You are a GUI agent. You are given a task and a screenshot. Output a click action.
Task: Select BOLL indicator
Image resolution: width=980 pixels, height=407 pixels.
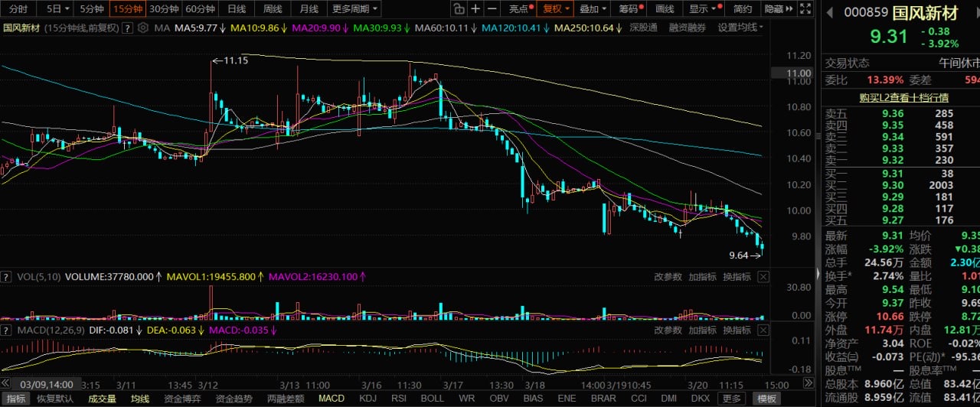pyautogui.click(x=433, y=399)
